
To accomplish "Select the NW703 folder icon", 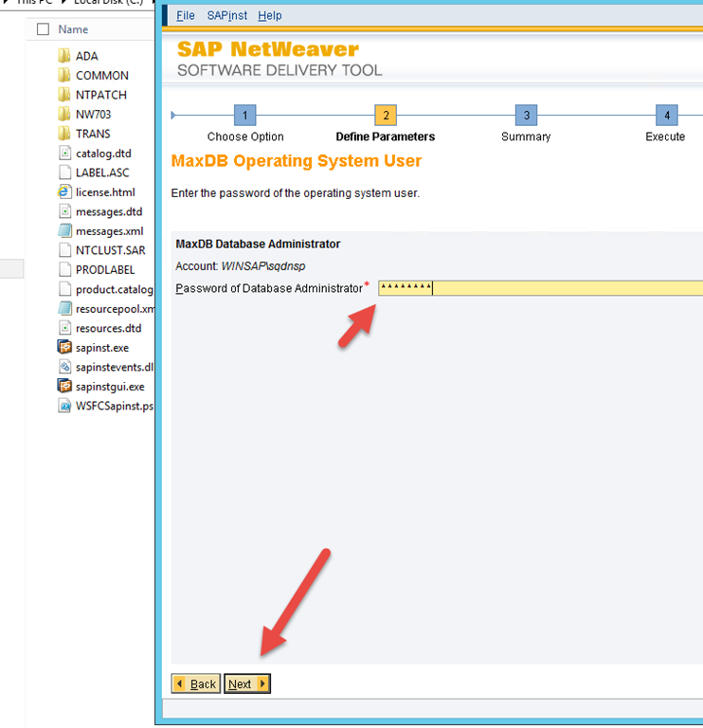I will coord(64,114).
